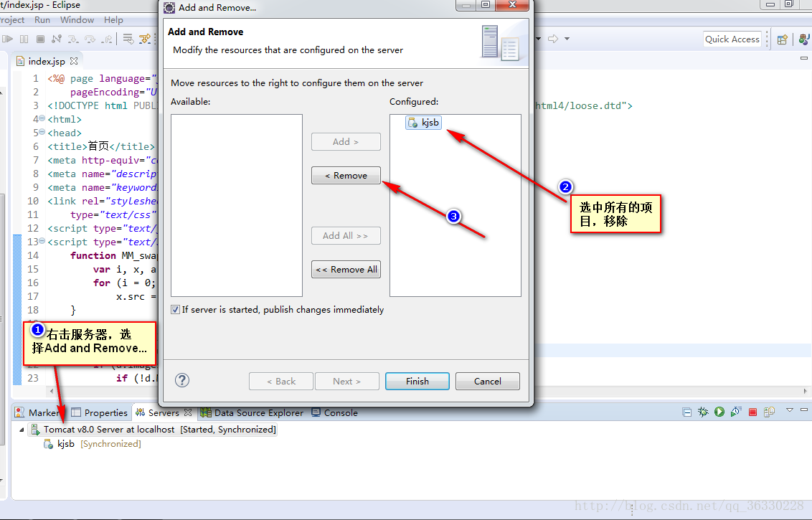Start server in profile mode icon
This screenshot has height=520, width=812.
[736, 412]
